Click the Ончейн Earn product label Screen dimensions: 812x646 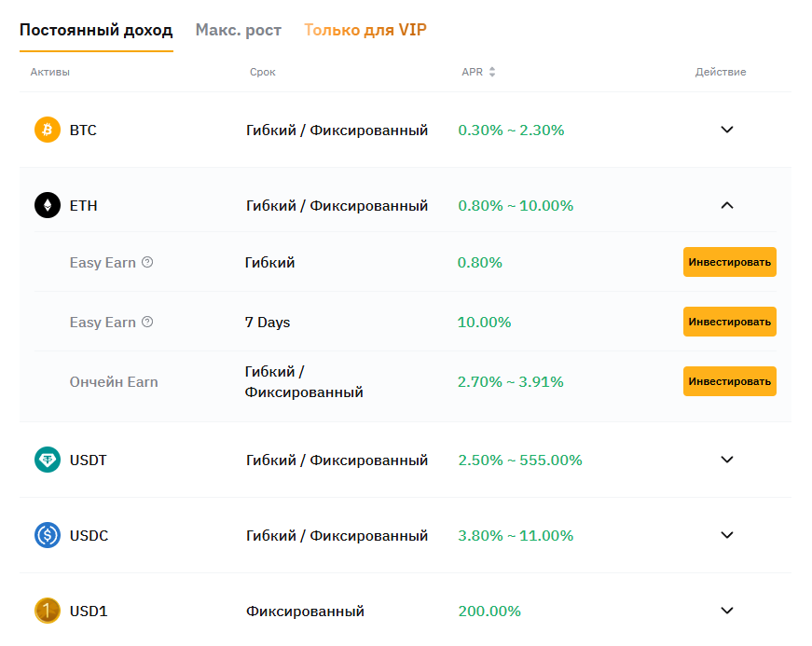pyautogui.click(x=114, y=382)
